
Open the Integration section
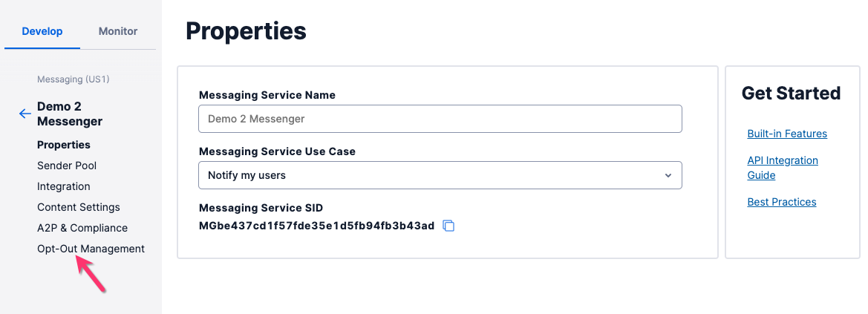(x=64, y=186)
